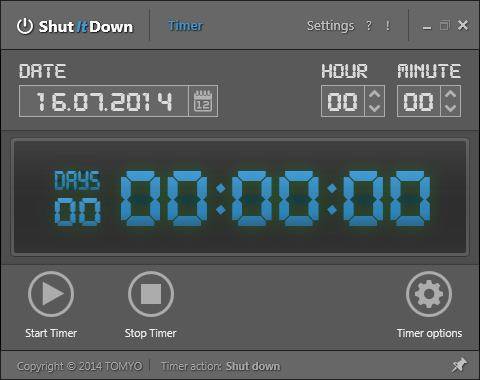This screenshot has height=380, width=480.
Task: Open Timer options gear icon
Action: pos(429,294)
